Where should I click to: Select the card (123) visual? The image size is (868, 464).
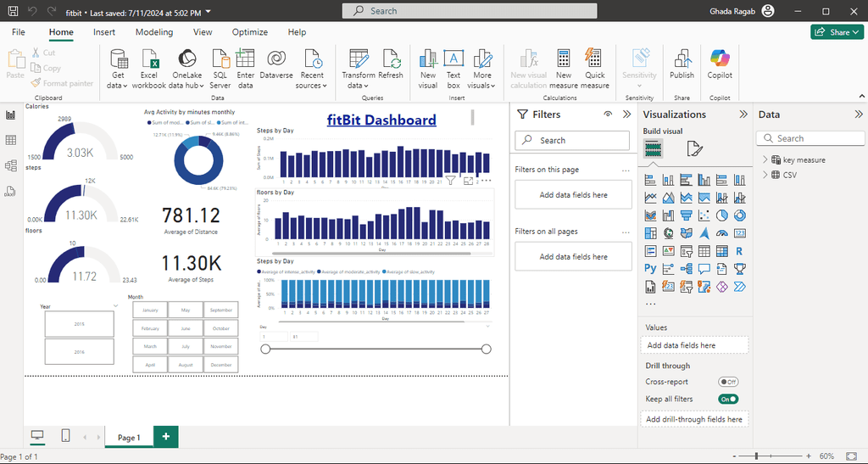pyautogui.click(x=739, y=233)
